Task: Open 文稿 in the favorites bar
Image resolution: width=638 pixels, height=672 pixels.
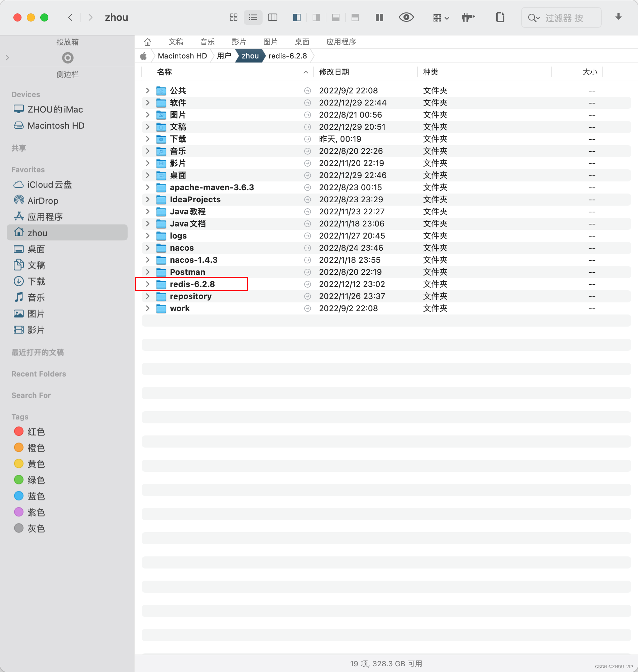Action: coord(176,42)
